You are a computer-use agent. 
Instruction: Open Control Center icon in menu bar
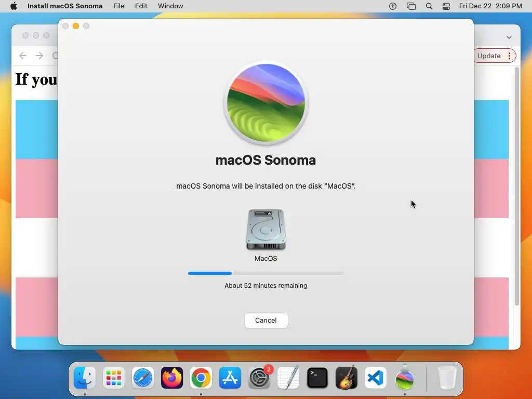pyautogui.click(x=446, y=6)
